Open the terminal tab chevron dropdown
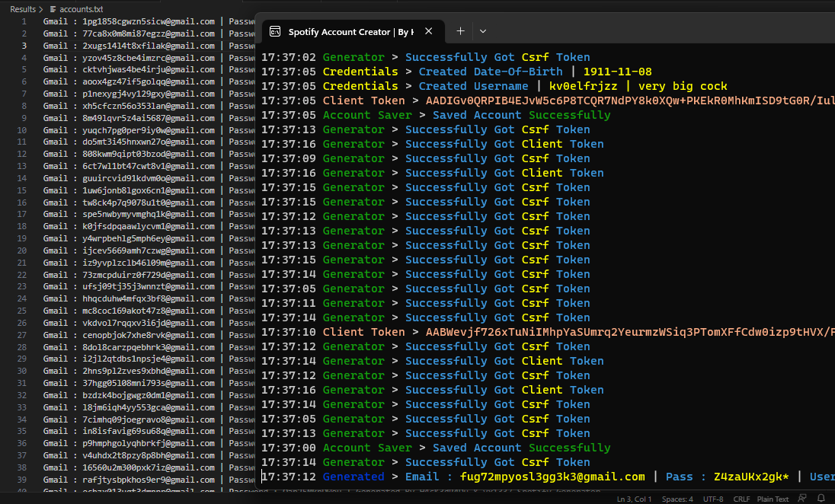Image resolution: width=835 pixels, height=504 pixels. [483, 31]
